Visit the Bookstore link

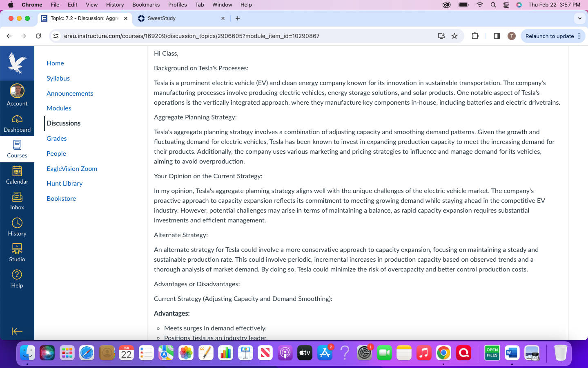(x=61, y=198)
